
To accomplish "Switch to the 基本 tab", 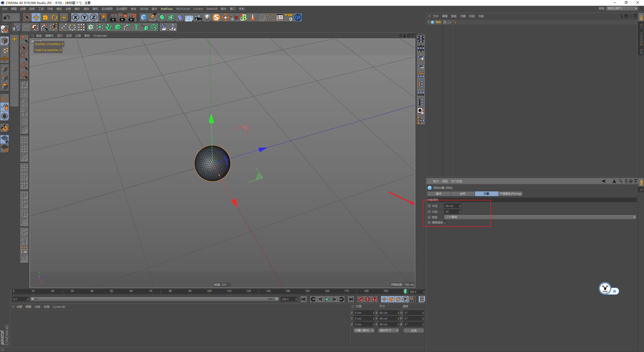I will click(x=439, y=194).
